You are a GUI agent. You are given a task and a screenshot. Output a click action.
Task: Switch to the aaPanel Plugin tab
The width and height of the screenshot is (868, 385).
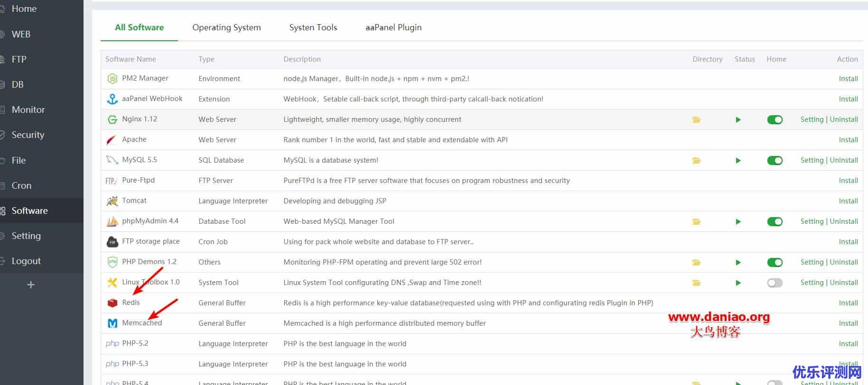393,27
